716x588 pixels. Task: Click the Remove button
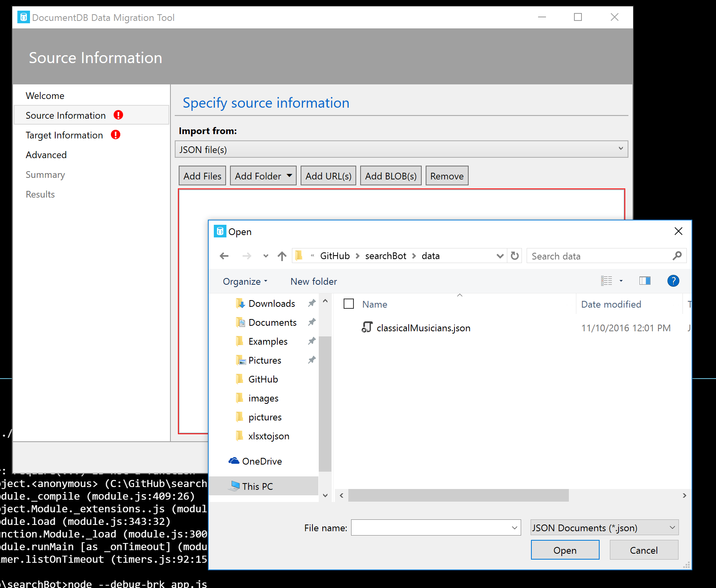click(x=447, y=176)
